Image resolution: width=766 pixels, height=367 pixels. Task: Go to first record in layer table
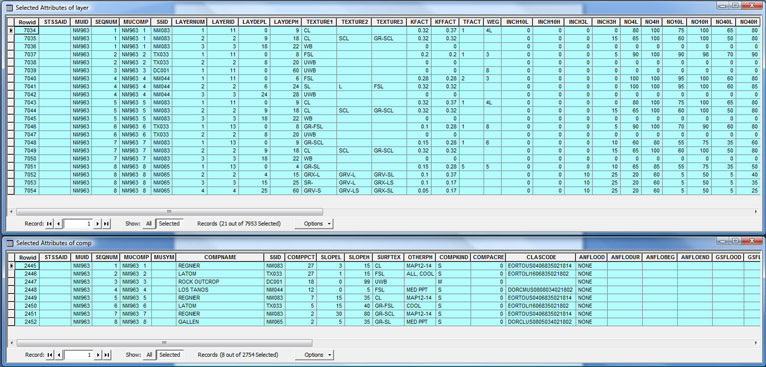(49, 223)
